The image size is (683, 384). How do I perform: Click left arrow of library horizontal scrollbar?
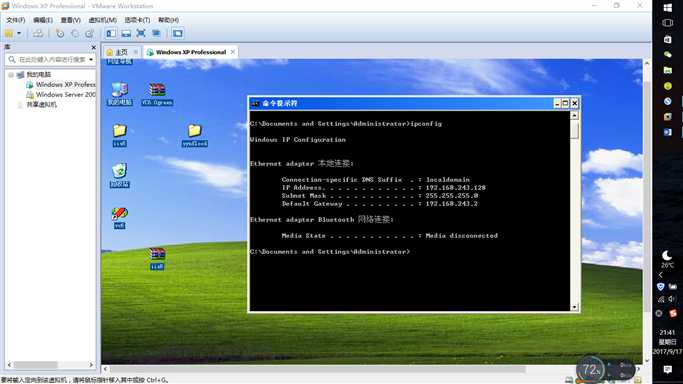[9, 365]
